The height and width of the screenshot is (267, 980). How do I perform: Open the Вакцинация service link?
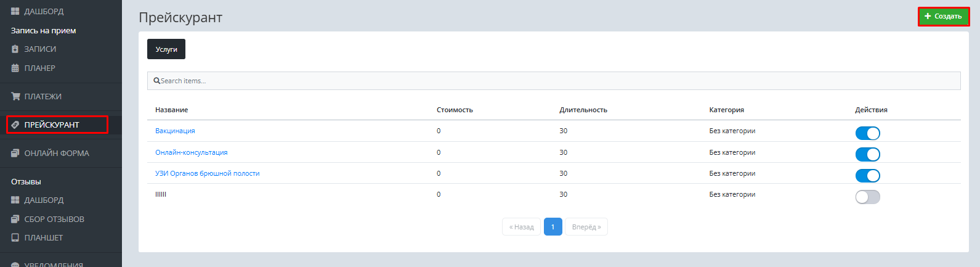[175, 131]
